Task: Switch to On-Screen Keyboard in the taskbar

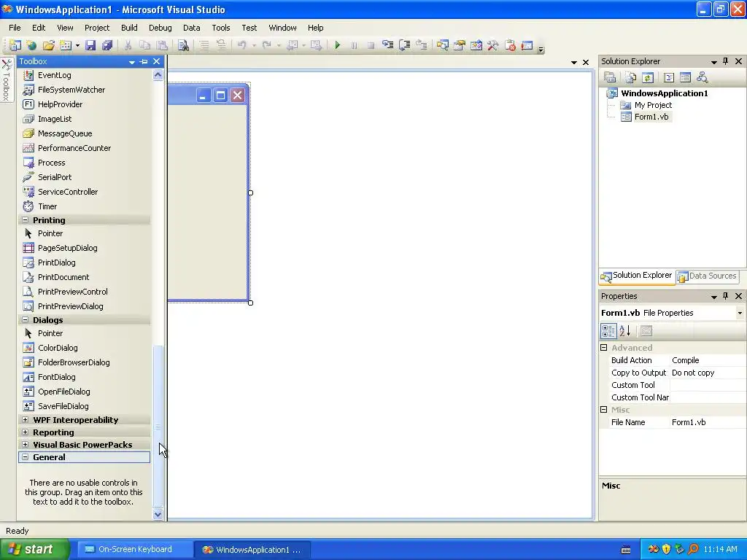Action: 134,549
